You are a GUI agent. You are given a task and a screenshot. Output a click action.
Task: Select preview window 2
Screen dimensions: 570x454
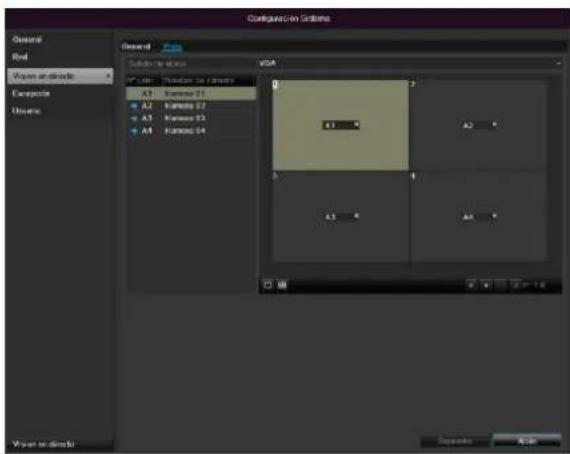tap(478, 125)
